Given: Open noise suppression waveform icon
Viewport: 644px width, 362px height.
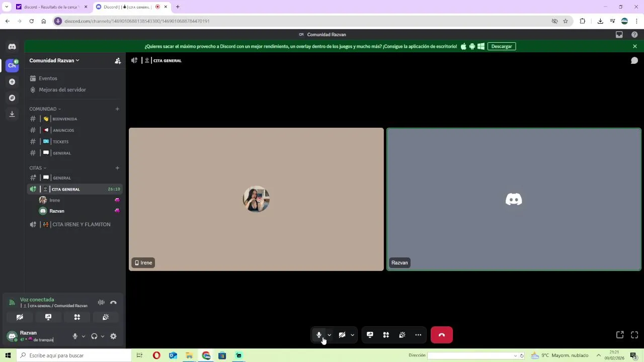Looking at the screenshot, I should click(x=101, y=303).
